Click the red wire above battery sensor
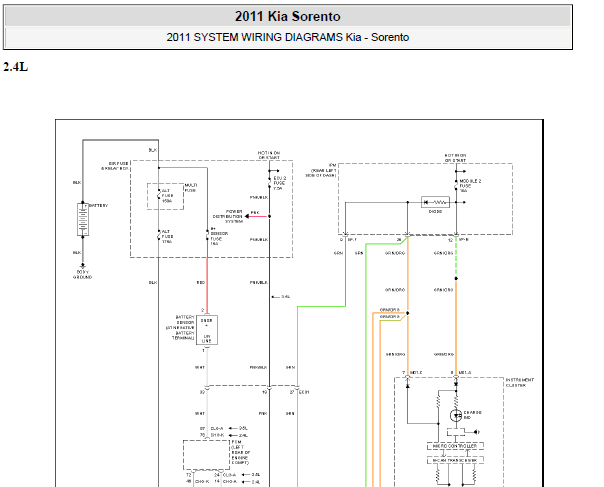The width and height of the screenshot is (604, 487). [207, 285]
